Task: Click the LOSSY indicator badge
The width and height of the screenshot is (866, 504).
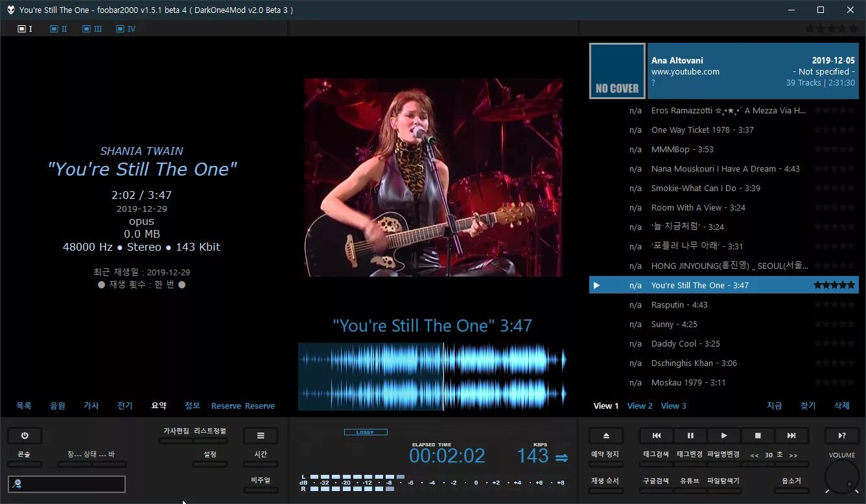Action: (366, 432)
